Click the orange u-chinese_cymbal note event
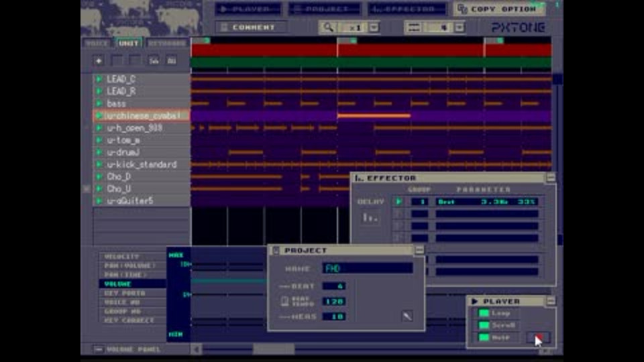 coord(374,116)
